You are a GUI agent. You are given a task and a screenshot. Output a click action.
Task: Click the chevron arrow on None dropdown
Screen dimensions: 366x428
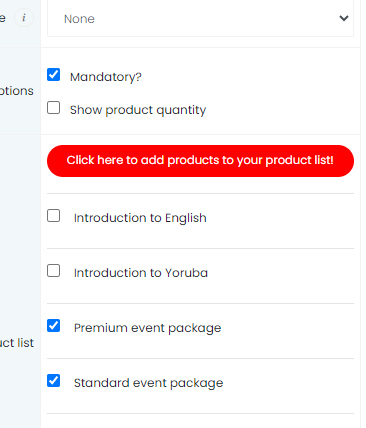click(x=344, y=18)
